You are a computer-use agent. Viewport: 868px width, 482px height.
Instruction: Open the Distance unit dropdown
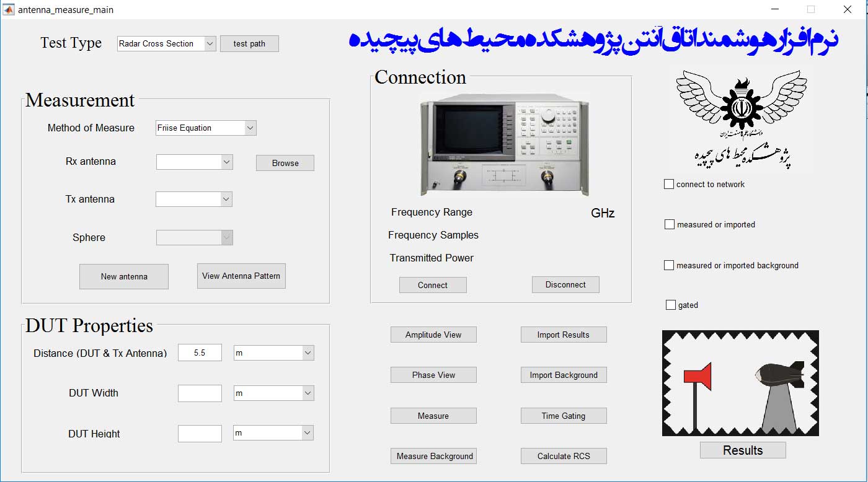coord(274,353)
